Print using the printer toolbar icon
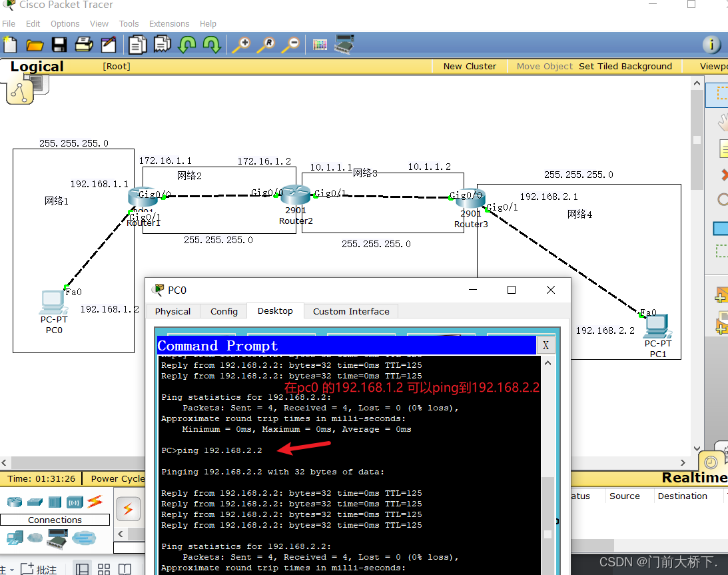Image resolution: width=728 pixels, height=575 pixels. [84, 45]
